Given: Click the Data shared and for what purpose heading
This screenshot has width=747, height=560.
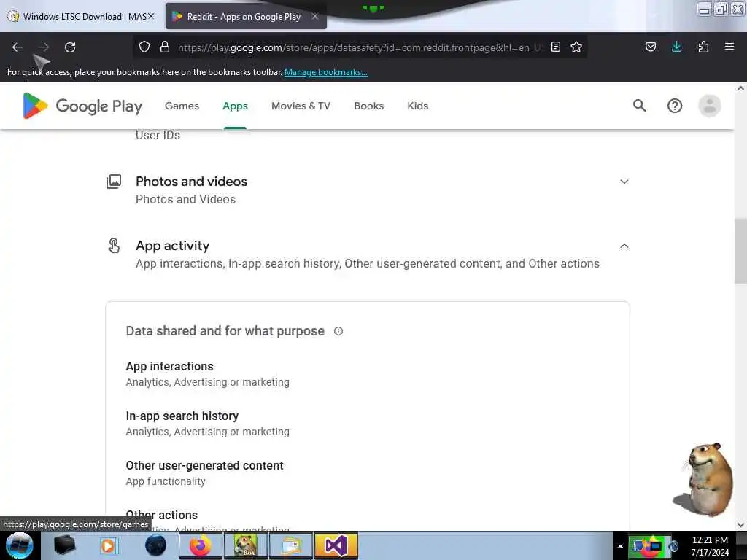Looking at the screenshot, I should pyautogui.click(x=225, y=331).
